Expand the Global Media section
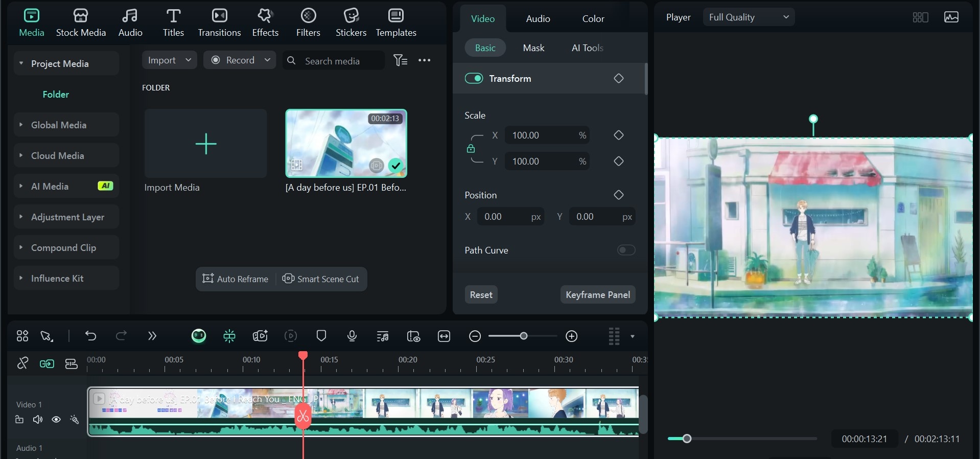 point(21,125)
